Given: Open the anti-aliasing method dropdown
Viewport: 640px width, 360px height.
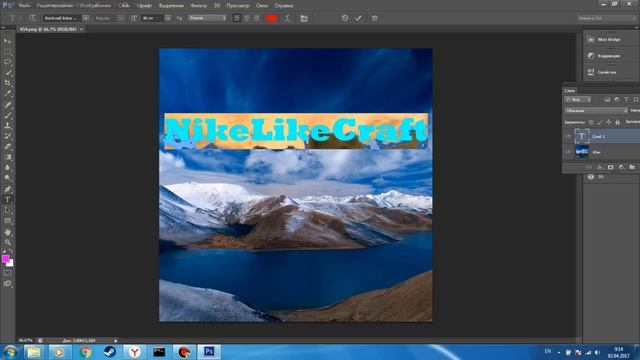Looking at the screenshot, I should (207, 18).
